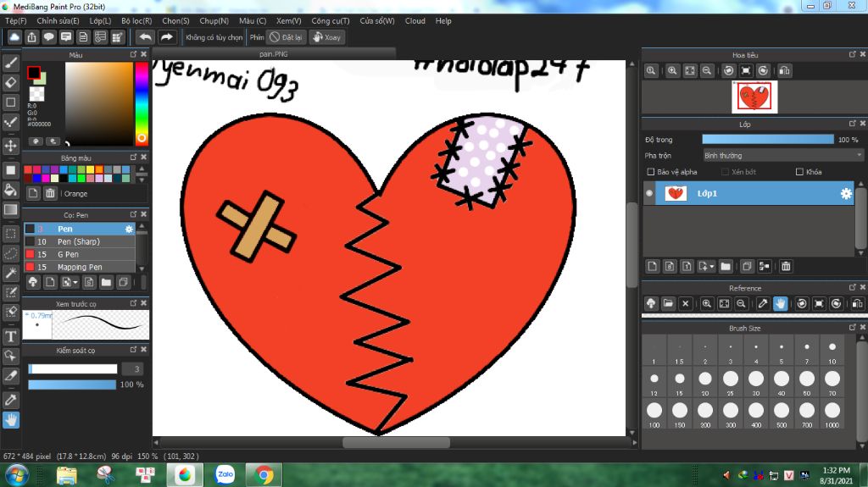Select the Hand tool in left toolbar
Viewport: 868px width, 487px height.
[10, 420]
